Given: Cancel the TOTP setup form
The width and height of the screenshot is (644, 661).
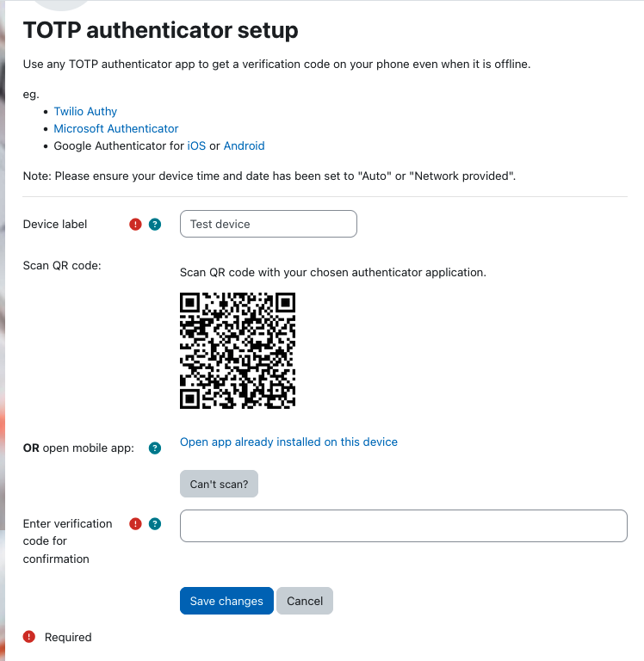Looking at the screenshot, I should (305, 601).
